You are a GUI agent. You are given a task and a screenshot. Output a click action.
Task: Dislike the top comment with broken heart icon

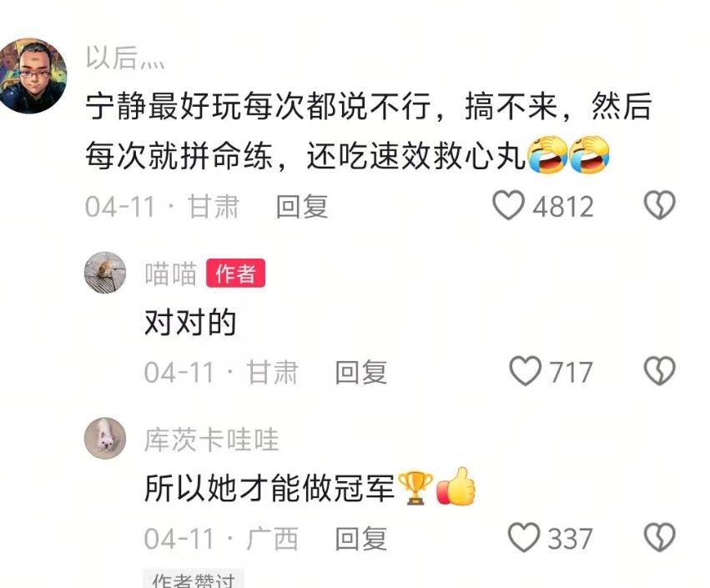(659, 205)
